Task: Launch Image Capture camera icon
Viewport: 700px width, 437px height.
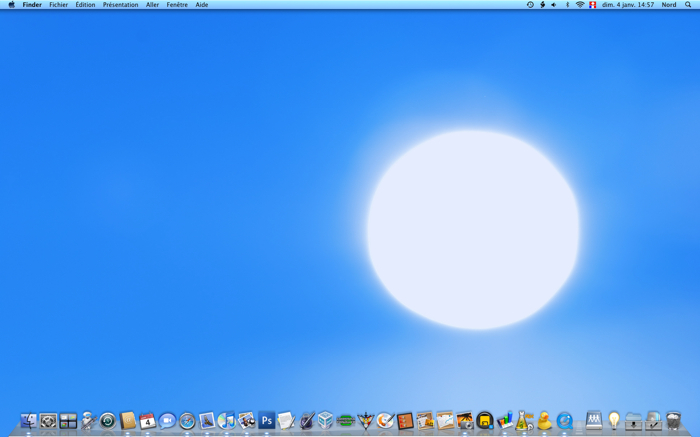Action: [465, 420]
